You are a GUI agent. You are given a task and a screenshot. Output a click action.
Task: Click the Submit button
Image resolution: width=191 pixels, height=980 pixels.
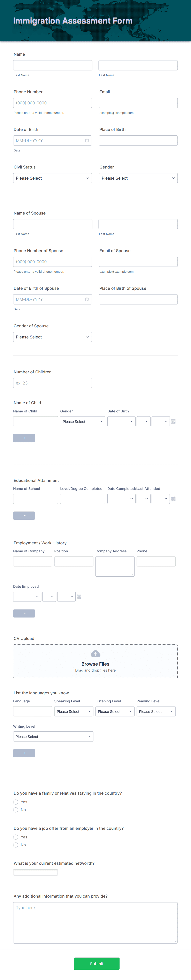97,964
